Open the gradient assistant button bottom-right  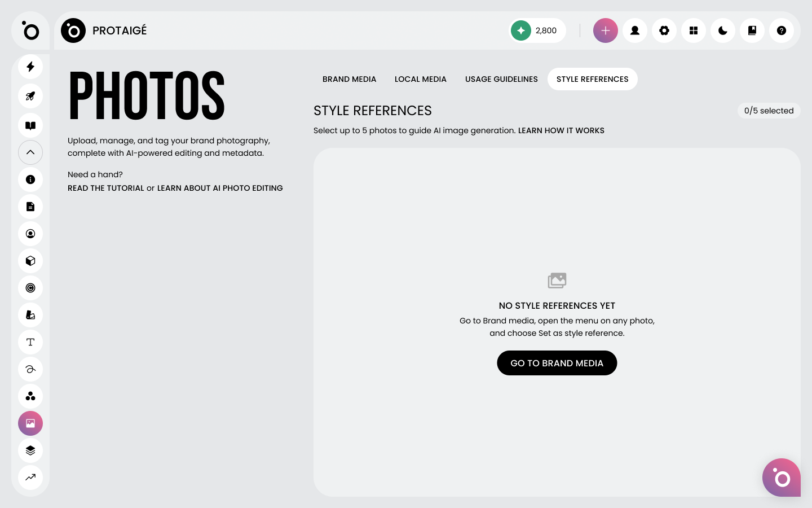[x=782, y=478]
